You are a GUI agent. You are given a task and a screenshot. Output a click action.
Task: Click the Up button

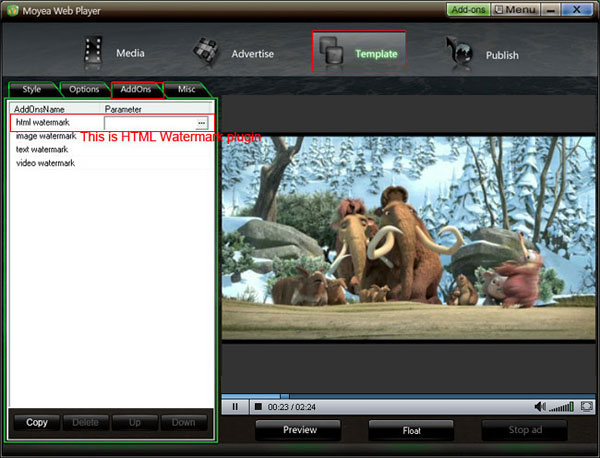point(135,422)
